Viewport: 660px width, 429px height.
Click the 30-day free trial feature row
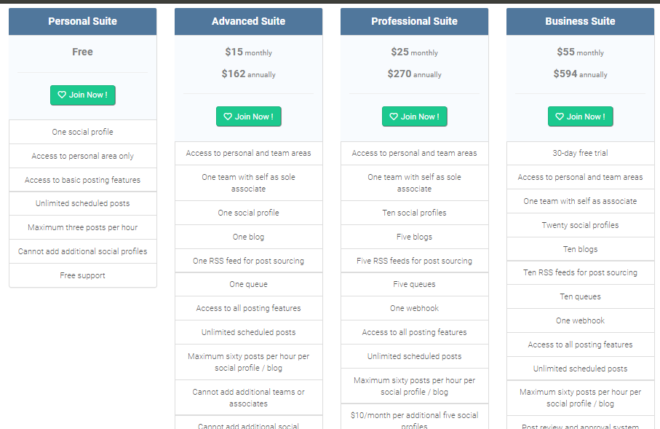pyautogui.click(x=580, y=153)
